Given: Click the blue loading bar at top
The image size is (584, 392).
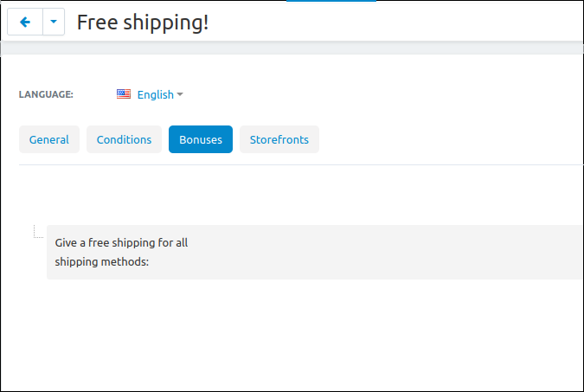Looking at the screenshot, I should coord(331,1).
